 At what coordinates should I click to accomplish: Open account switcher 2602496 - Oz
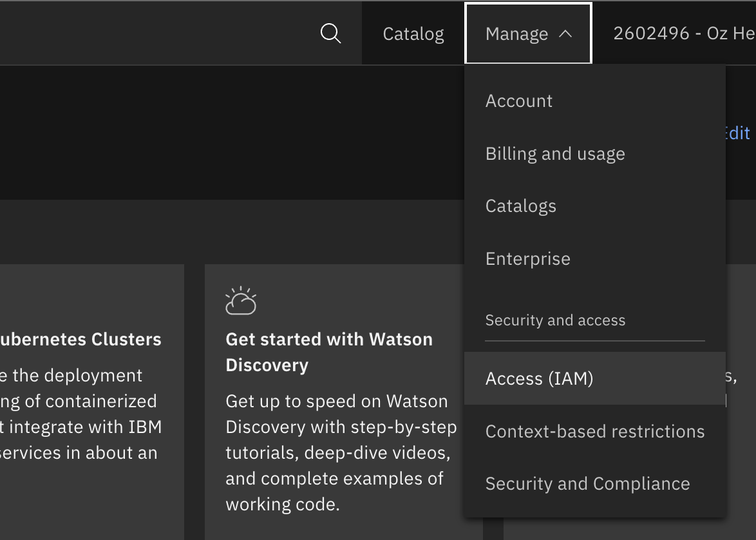click(683, 34)
